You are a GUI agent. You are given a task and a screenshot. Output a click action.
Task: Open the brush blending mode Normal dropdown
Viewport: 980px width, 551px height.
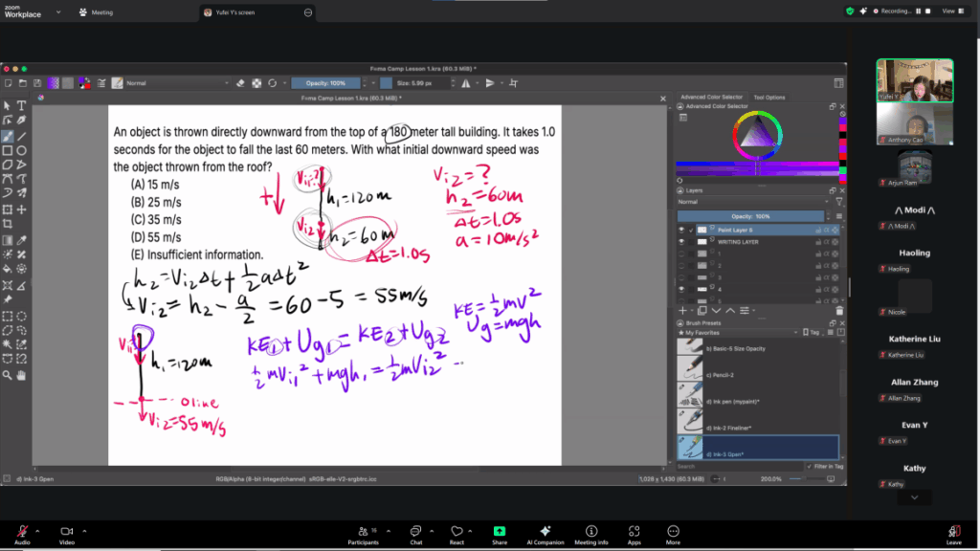(175, 83)
